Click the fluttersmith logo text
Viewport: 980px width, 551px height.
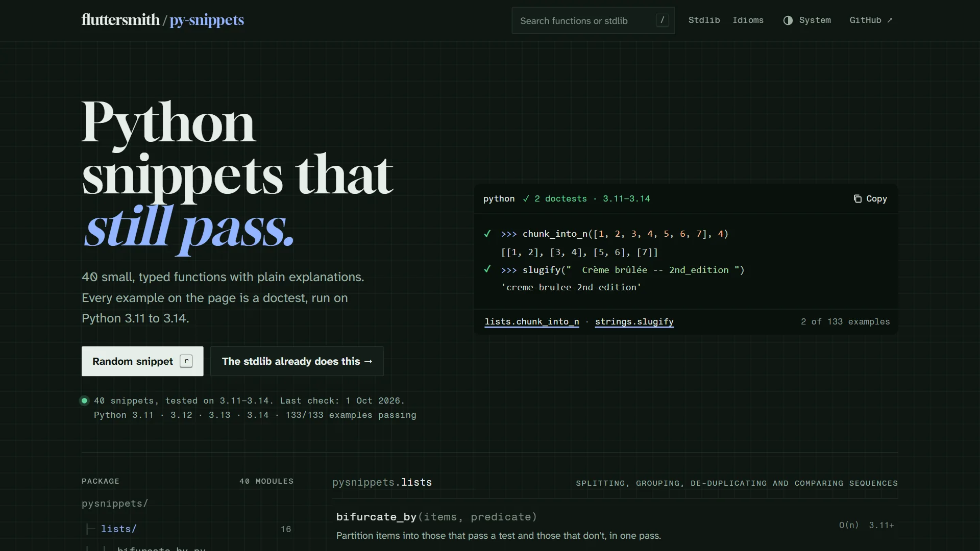point(120,20)
